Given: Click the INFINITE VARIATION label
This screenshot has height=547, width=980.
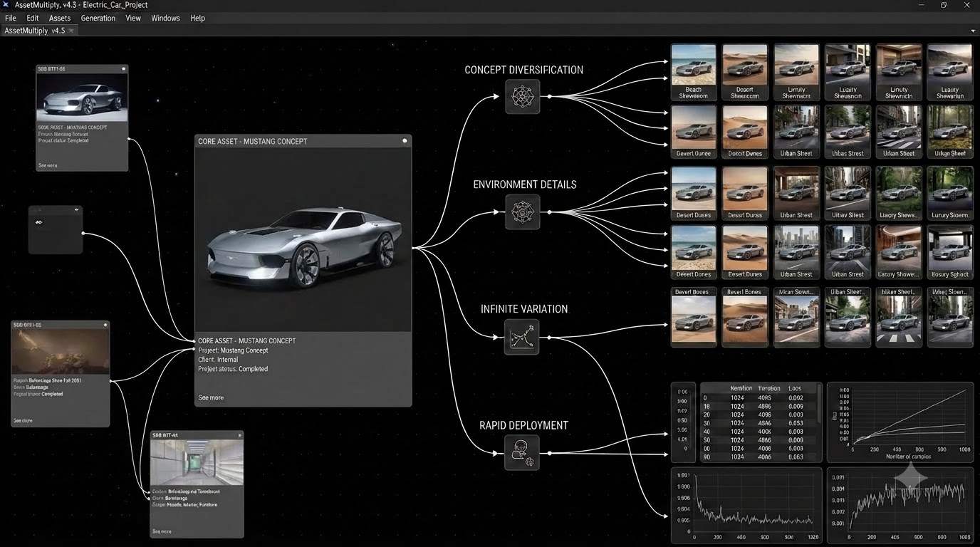Looking at the screenshot, I should (524, 309).
